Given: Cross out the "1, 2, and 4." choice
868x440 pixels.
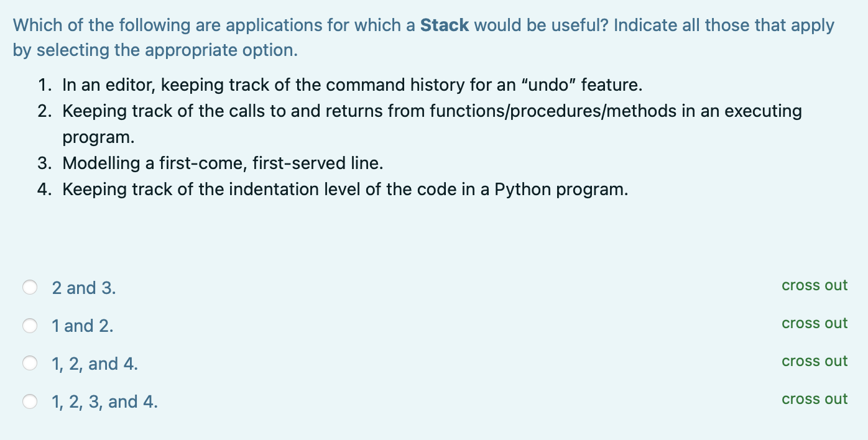Looking at the screenshot, I should tap(815, 361).
